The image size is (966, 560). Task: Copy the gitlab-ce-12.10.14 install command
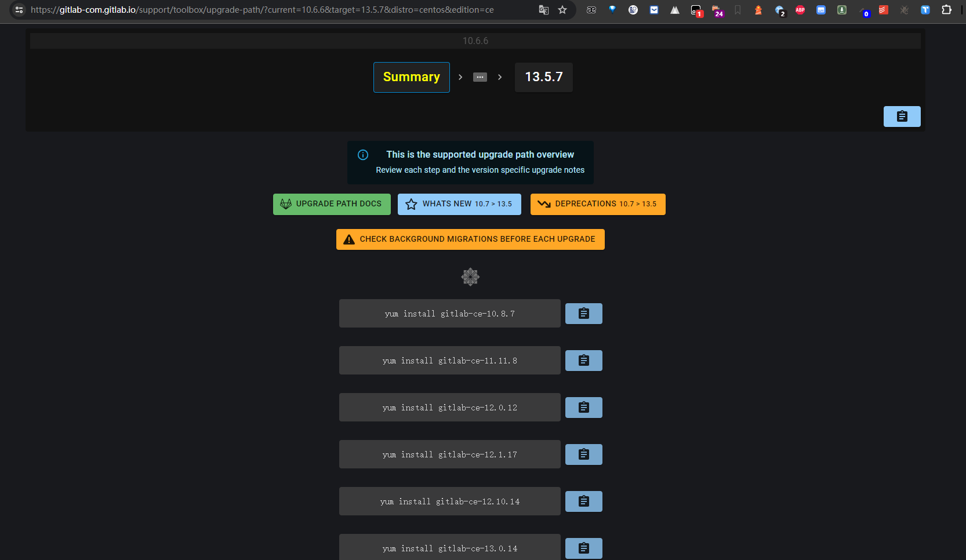click(584, 501)
